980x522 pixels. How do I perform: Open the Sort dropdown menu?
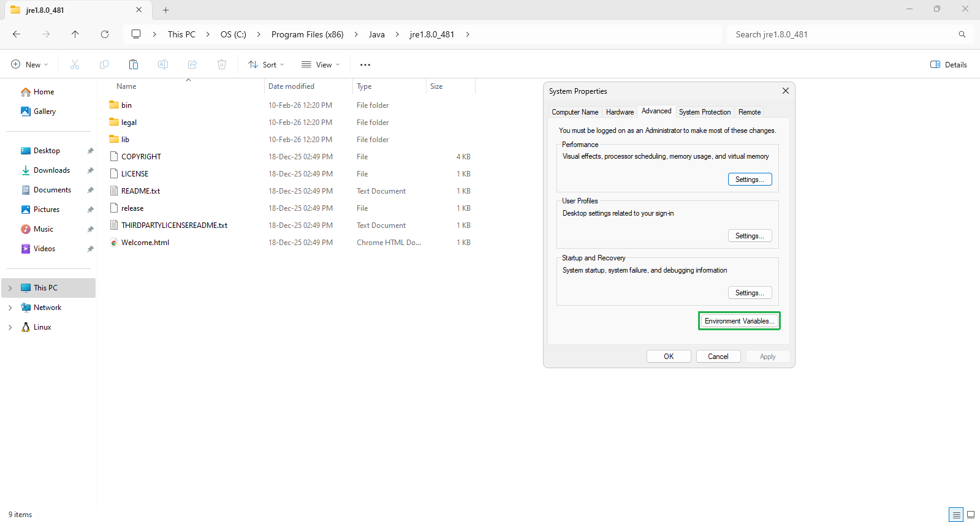tap(266, 64)
